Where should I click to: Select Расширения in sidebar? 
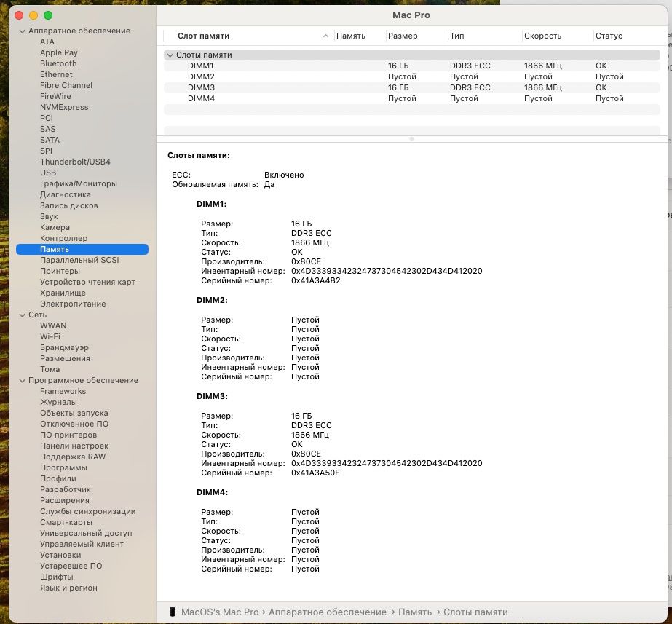pyautogui.click(x=65, y=500)
